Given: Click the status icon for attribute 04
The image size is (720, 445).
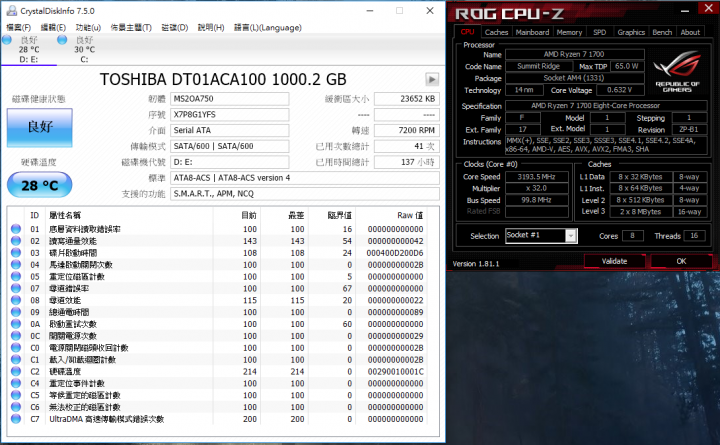Looking at the screenshot, I should pos(16,265).
